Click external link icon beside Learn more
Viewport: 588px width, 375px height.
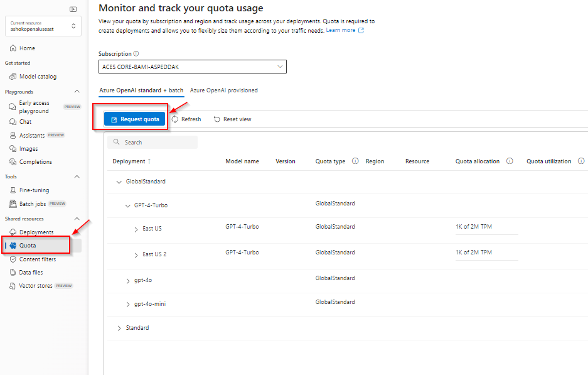[361, 30]
